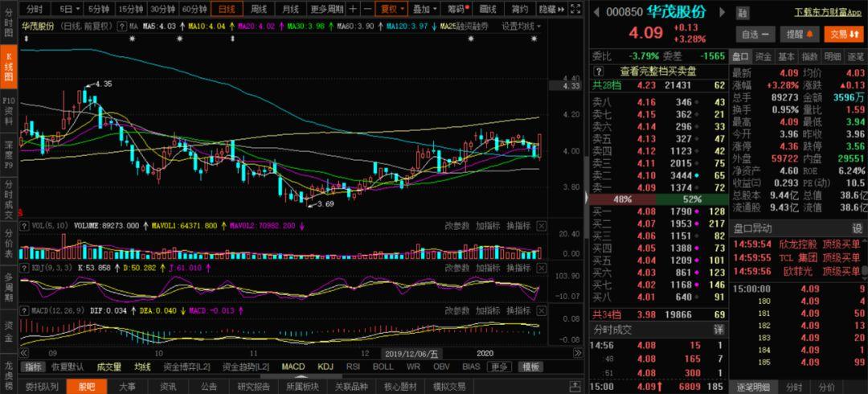Collapse the right quote panel arrow
The image size is (868, 394).
(x=587, y=198)
